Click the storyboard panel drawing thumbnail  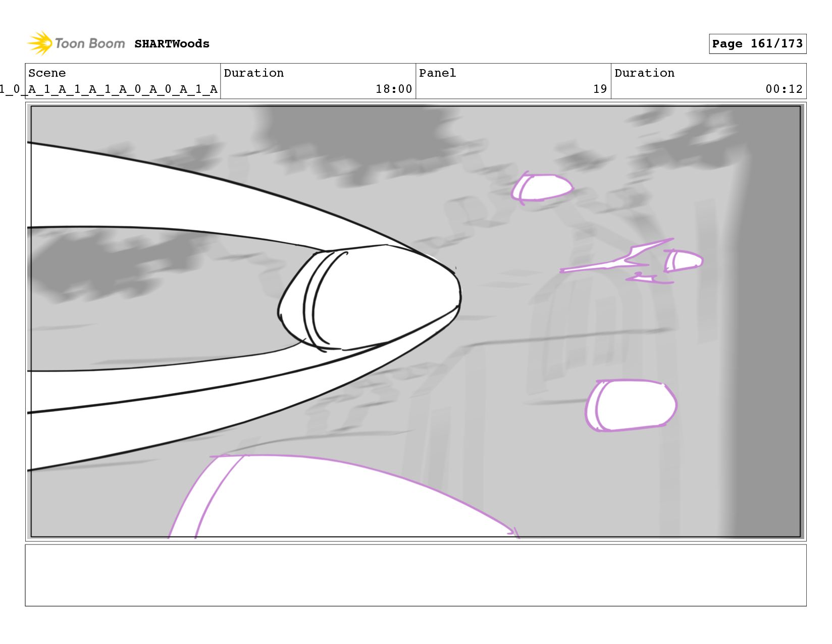[x=415, y=321]
